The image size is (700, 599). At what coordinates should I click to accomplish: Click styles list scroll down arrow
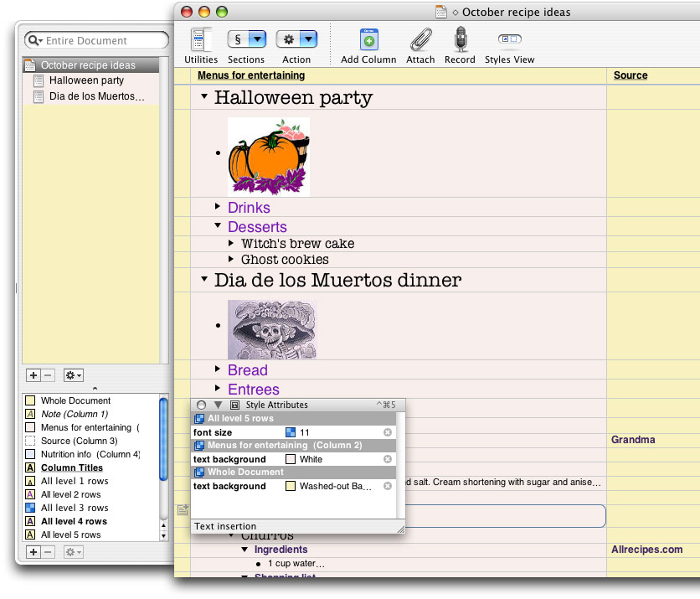163,536
